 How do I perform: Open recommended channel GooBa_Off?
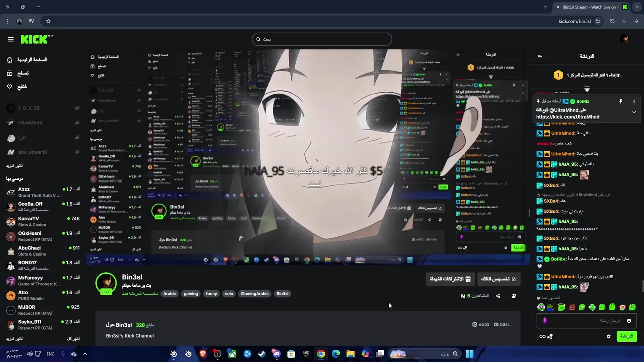(x=43, y=207)
